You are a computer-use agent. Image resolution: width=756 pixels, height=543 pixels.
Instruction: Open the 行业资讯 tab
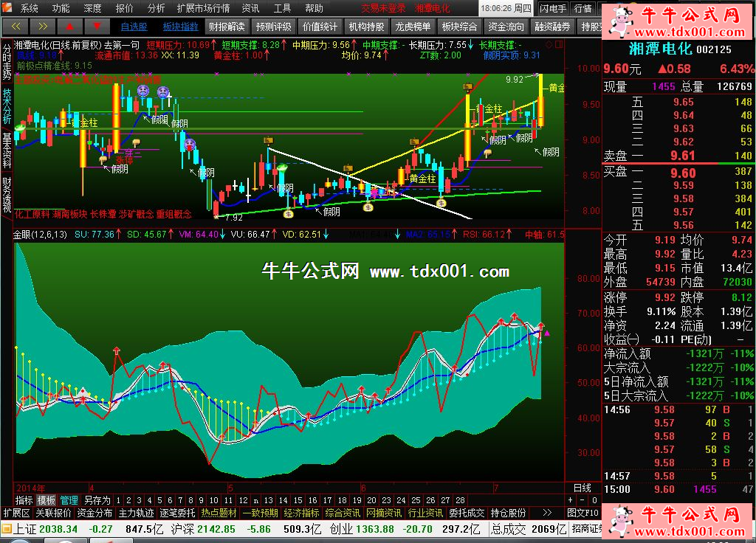[426, 513]
